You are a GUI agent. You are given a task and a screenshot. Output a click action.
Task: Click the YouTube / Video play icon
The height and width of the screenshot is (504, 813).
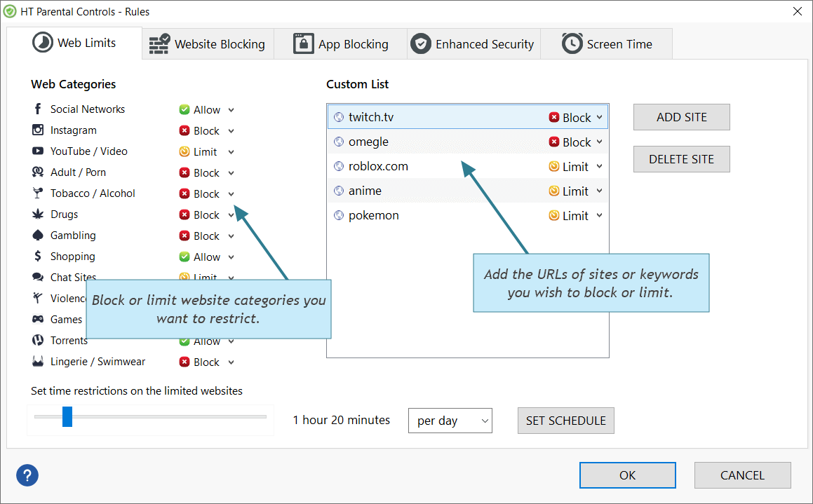pyautogui.click(x=38, y=151)
